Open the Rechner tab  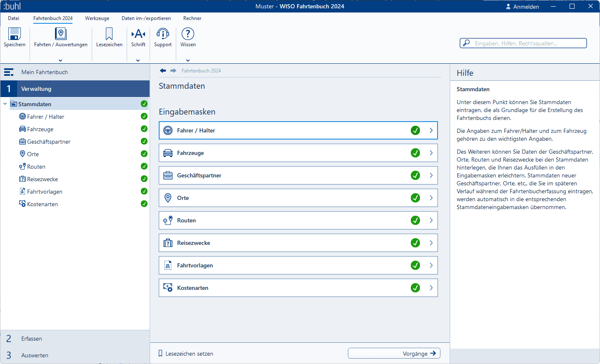coord(192,18)
